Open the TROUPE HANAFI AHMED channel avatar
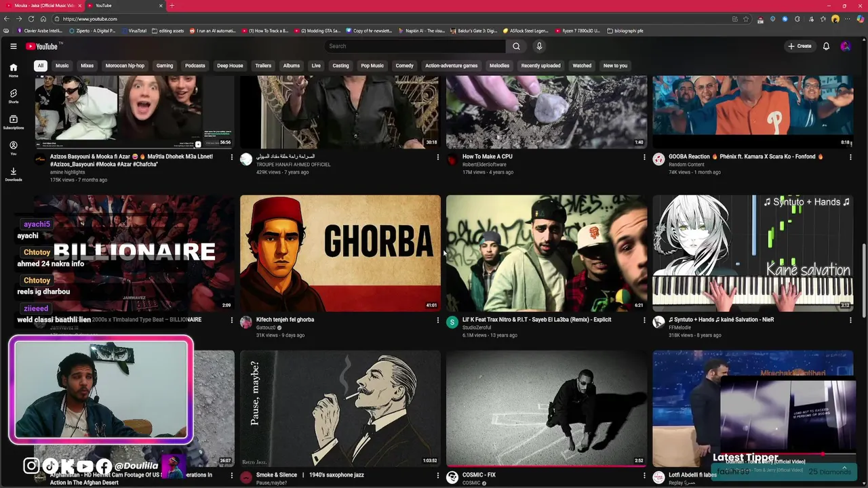 (x=246, y=159)
